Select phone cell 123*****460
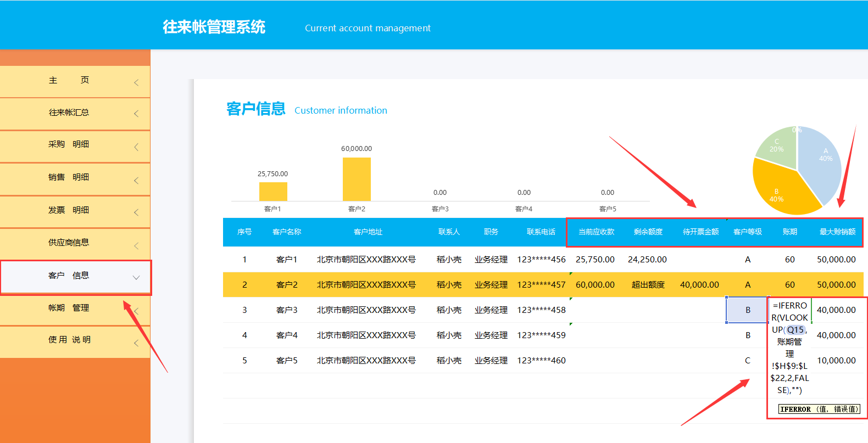The height and width of the screenshot is (443, 868). click(x=541, y=360)
